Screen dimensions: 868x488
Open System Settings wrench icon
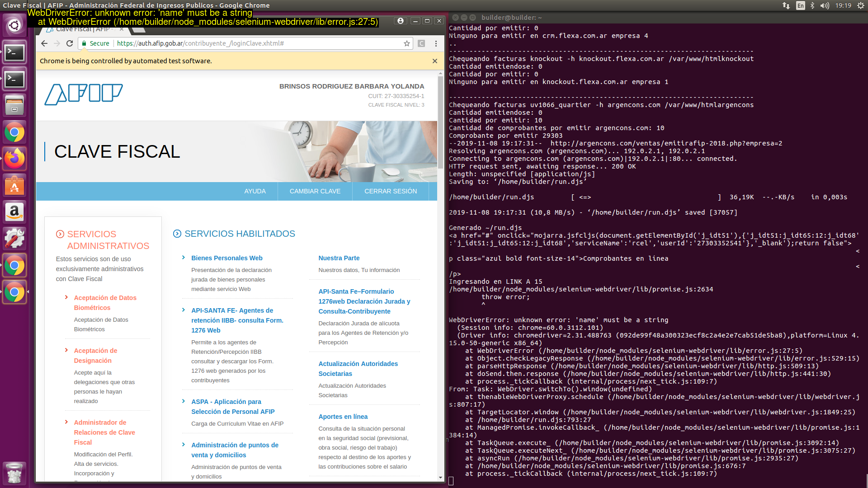tap(14, 239)
